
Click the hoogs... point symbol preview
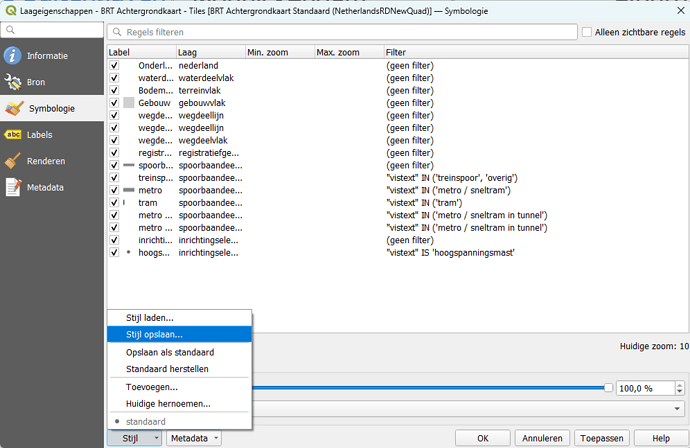click(x=128, y=253)
